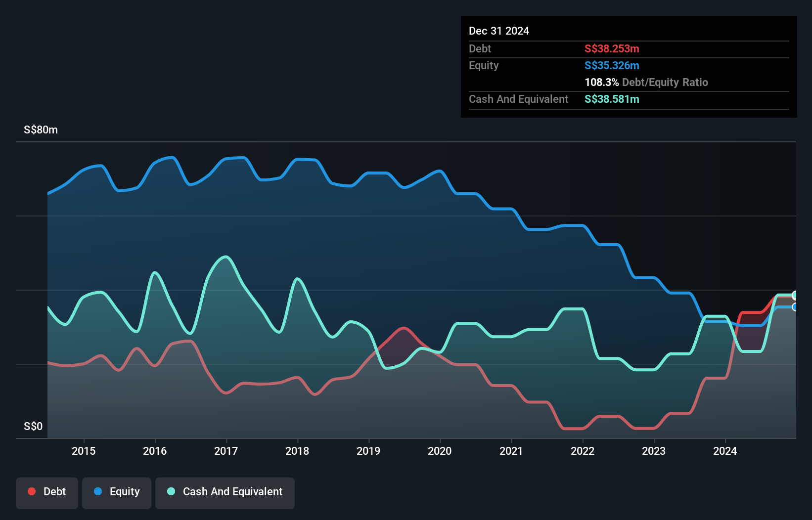Click the Equity endpoint marker on chart
The height and width of the screenshot is (520, 812).
795,307
